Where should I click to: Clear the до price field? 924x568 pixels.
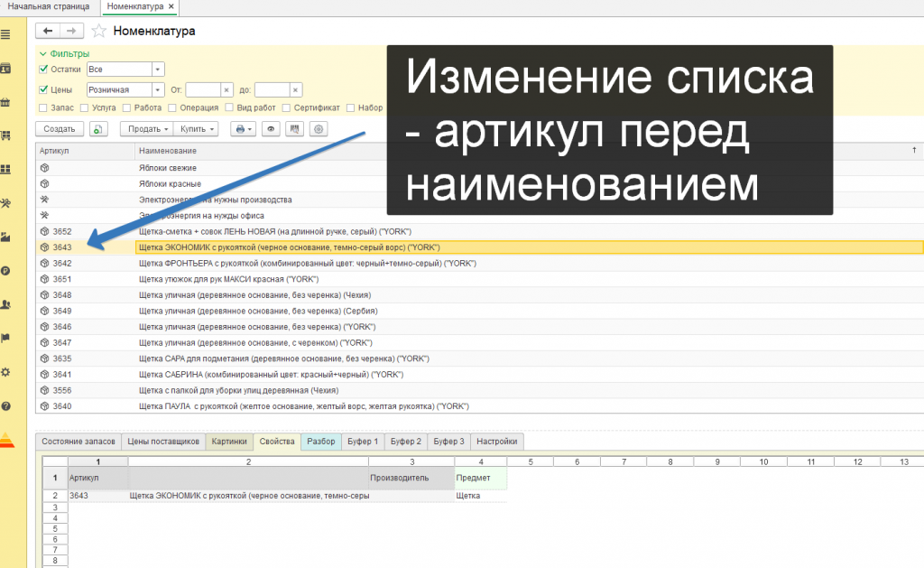pyautogui.click(x=296, y=89)
